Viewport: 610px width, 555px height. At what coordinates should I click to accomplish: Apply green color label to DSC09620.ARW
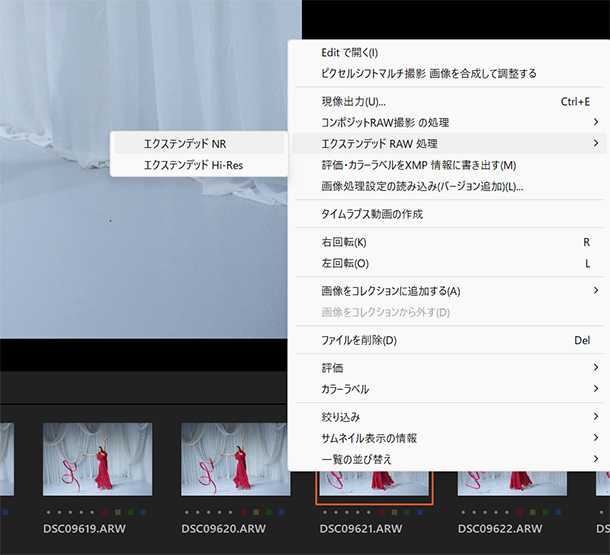point(269,512)
